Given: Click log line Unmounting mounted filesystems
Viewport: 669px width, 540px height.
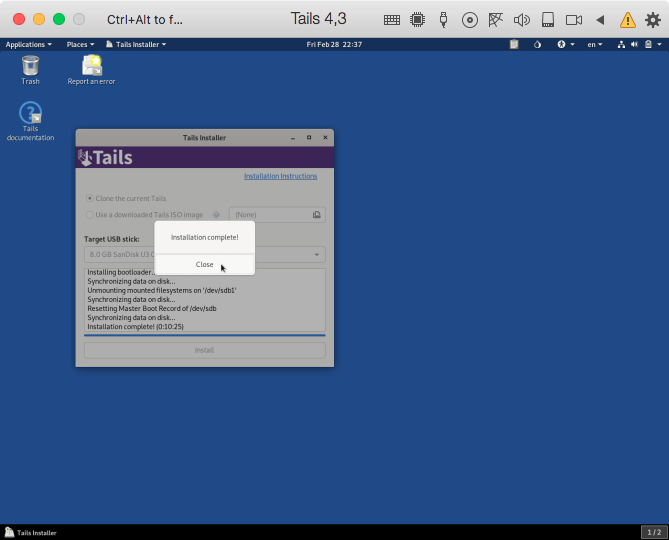Looking at the screenshot, I should tap(162, 290).
